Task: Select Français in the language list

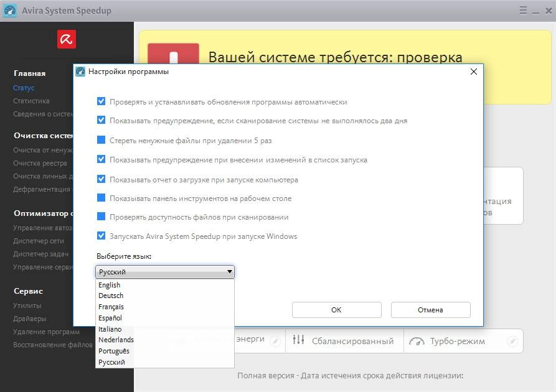Action: (x=165, y=307)
